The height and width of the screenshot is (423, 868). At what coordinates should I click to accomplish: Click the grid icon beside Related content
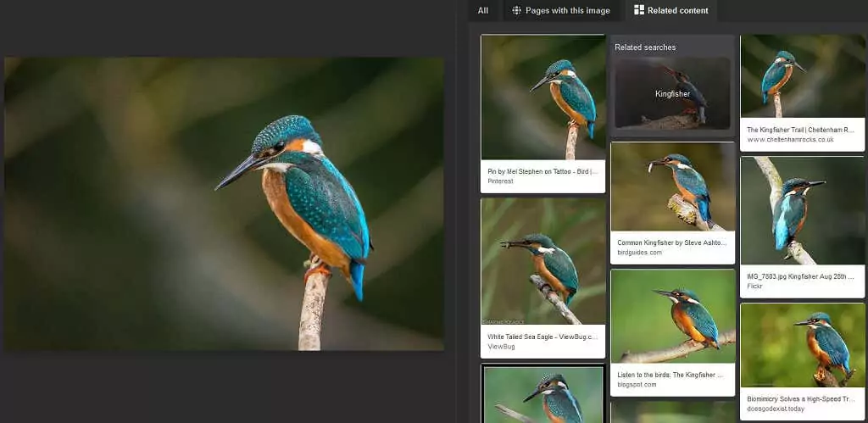(x=639, y=10)
